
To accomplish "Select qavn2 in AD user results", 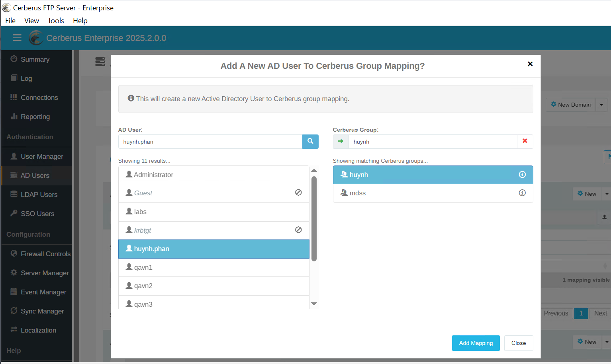I will coord(214,286).
